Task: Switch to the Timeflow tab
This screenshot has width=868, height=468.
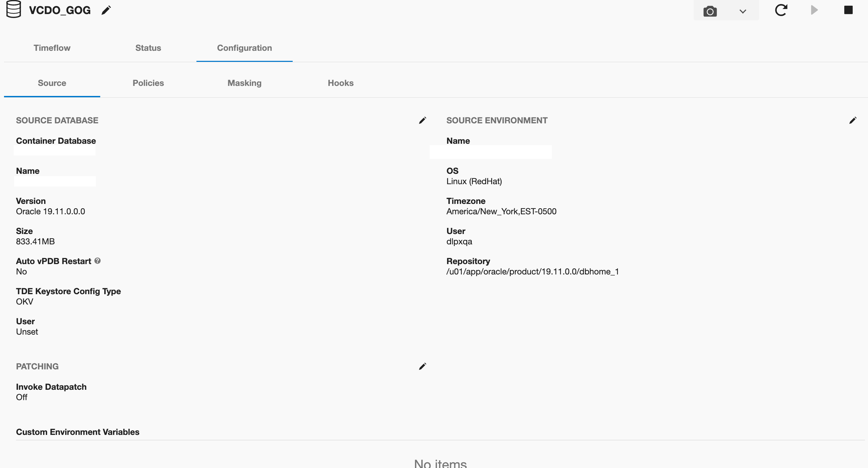Action: pyautogui.click(x=52, y=48)
